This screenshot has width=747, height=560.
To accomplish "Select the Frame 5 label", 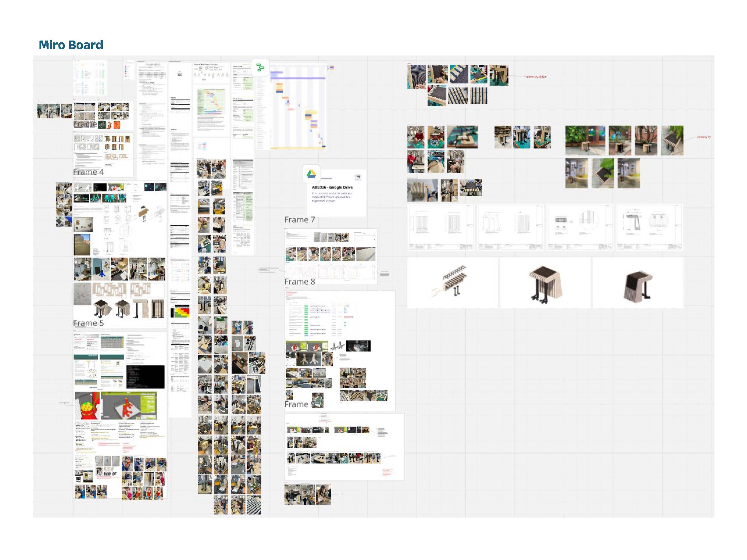I will pyautogui.click(x=89, y=323).
